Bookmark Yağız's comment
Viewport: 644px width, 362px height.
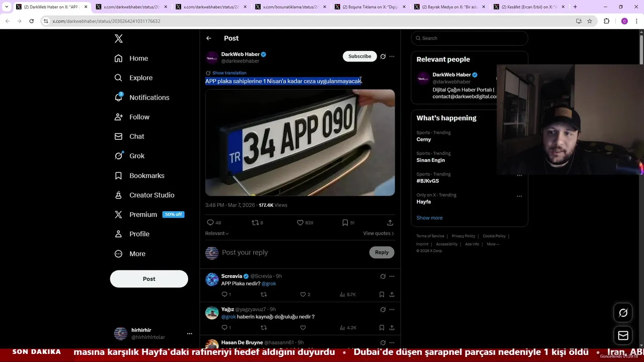click(382, 328)
